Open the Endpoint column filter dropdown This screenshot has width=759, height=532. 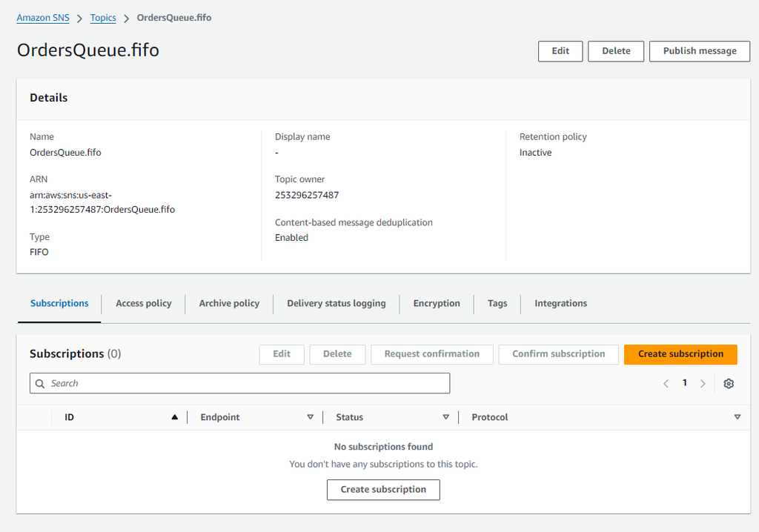(x=310, y=416)
